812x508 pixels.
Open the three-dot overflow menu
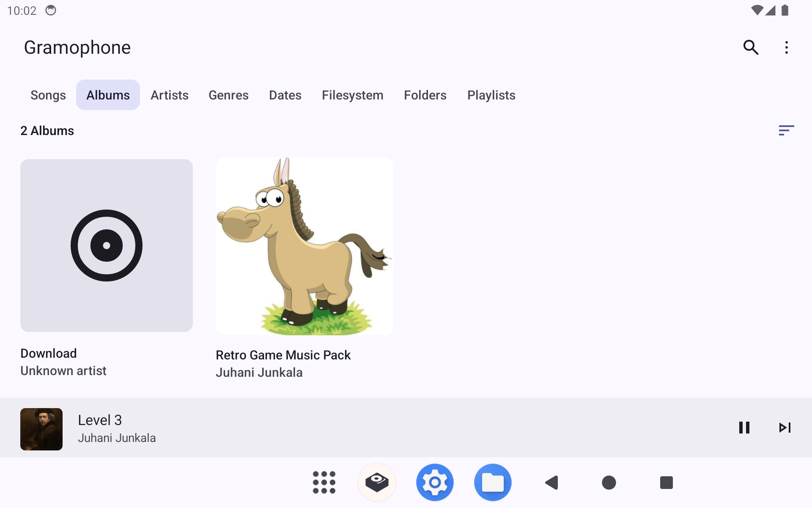pyautogui.click(x=786, y=47)
